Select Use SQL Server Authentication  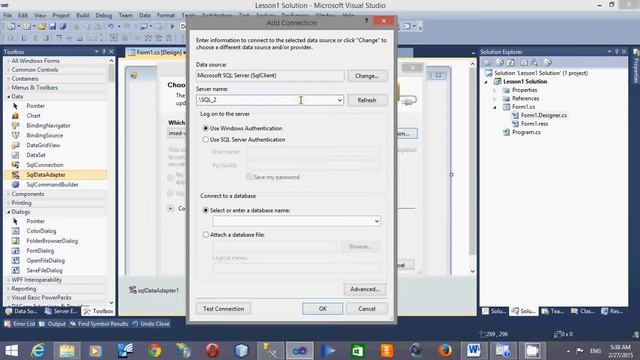point(206,140)
